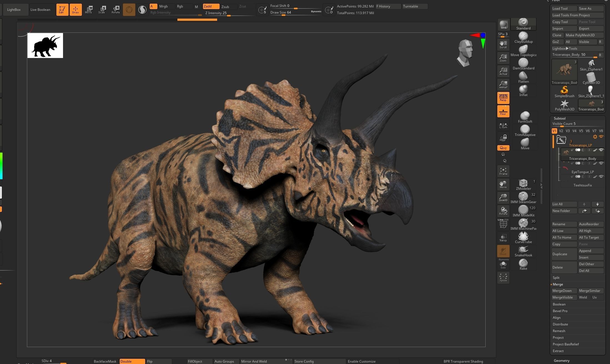Select the FormSoft brush
Viewport: 610px width, 364px height.
click(525, 117)
